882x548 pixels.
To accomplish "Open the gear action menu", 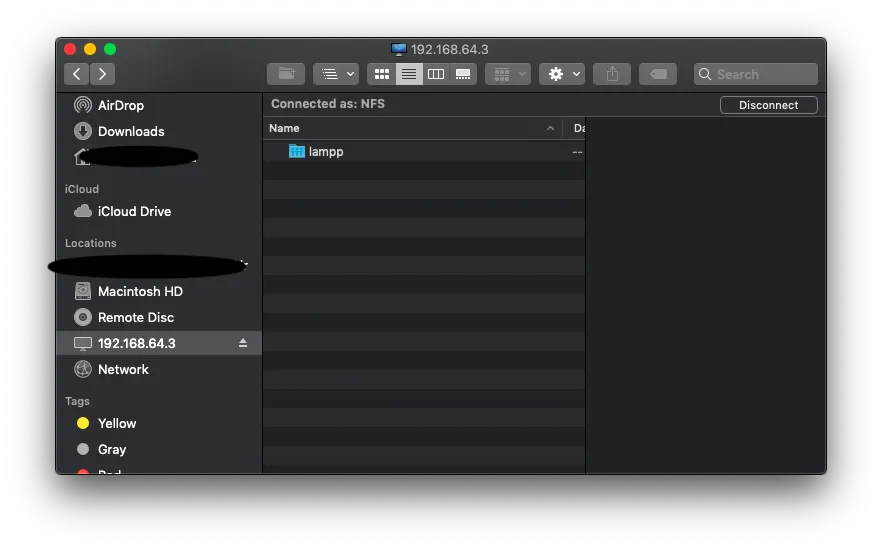I will (562, 74).
